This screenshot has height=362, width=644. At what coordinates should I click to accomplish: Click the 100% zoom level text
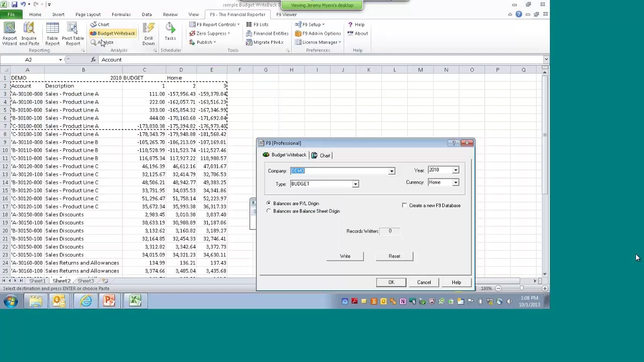click(x=486, y=289)
